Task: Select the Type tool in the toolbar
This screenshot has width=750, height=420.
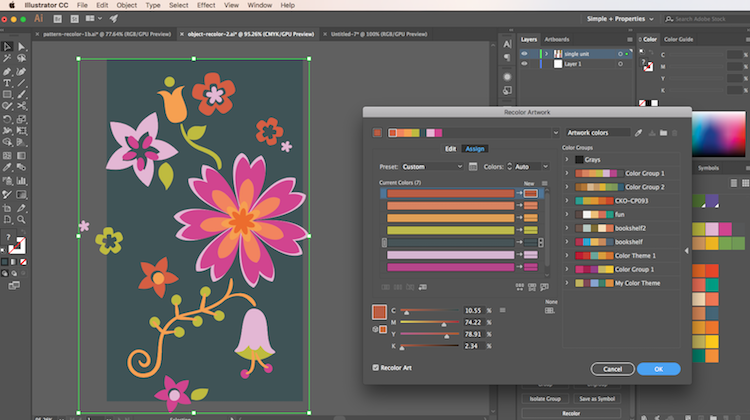Action: click(8, 83)
